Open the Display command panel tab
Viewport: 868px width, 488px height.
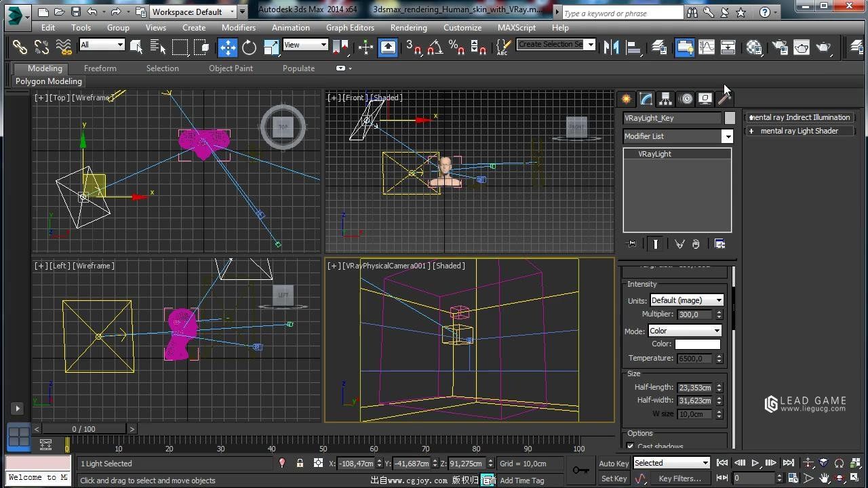pos(705,99)
